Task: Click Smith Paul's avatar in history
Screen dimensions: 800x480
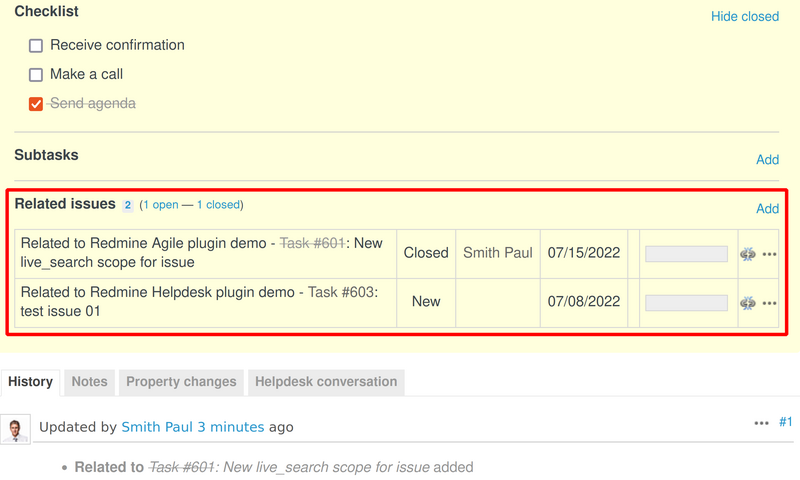Action: (x=15, y=429)
